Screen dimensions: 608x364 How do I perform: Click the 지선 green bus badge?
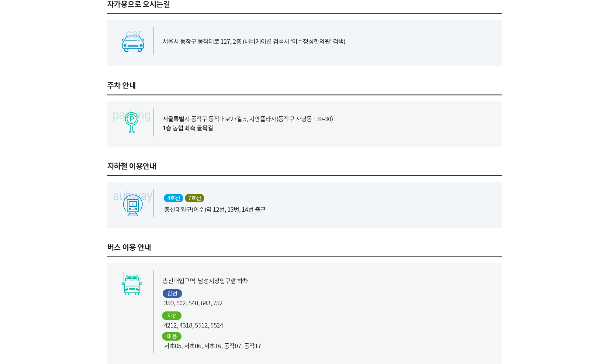pyautogui.click(x=172, y=316)
